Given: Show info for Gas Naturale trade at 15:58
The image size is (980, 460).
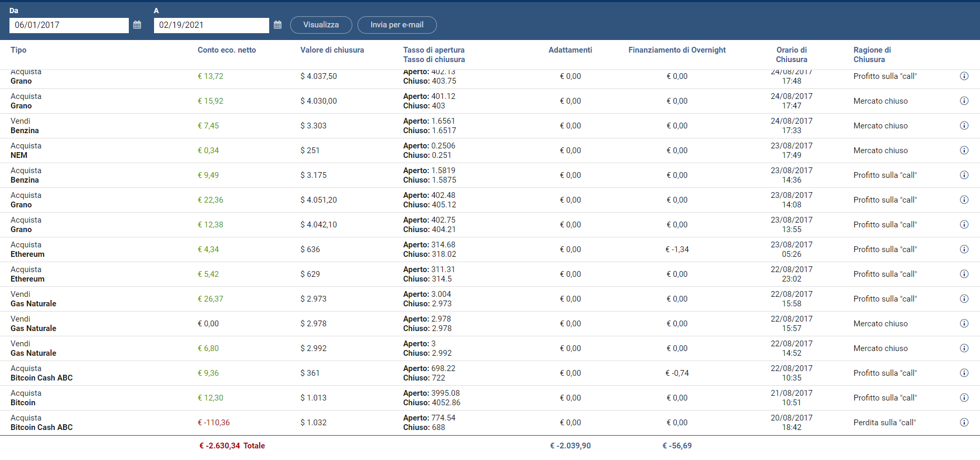Looking at the screenshot, I should click(x=964, y=299).
